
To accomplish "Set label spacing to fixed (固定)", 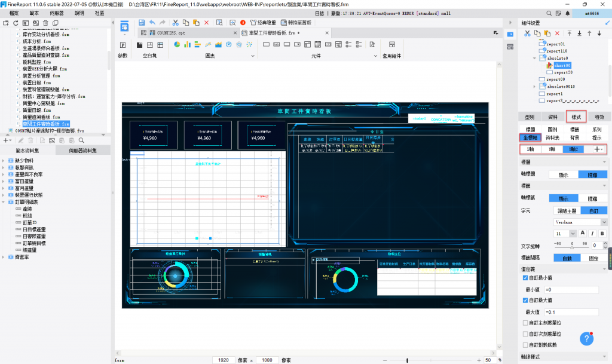I will coord(593,258).
